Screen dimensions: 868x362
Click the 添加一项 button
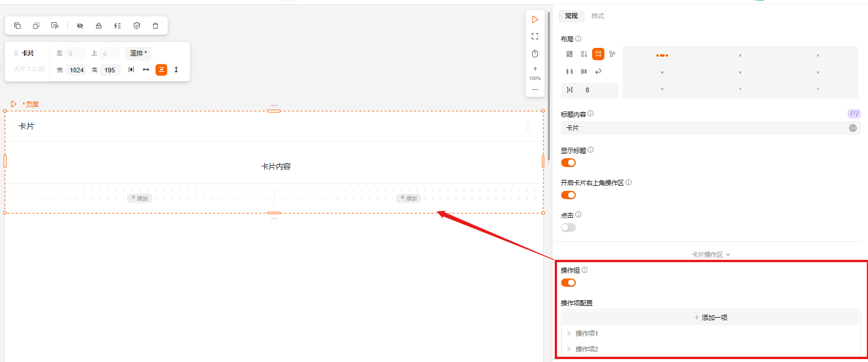click(711, 318)
